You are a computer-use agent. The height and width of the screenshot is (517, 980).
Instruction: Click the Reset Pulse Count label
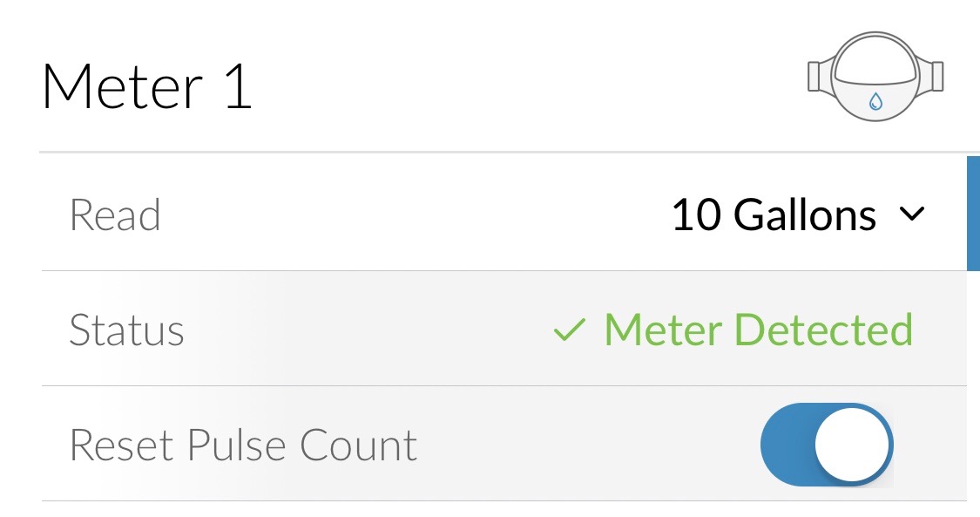[x=243, y=446]
